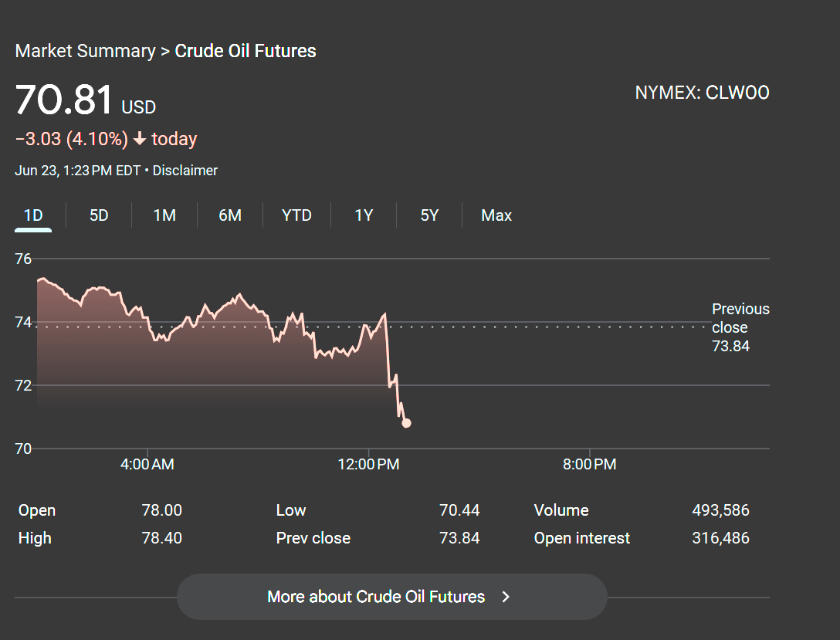
Task: Click the Market Summary breadcrumb link
Action: (85, 51)
